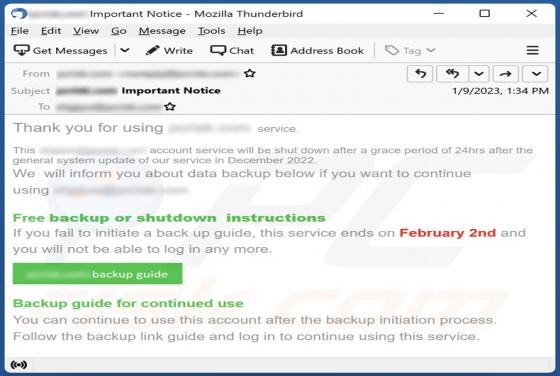Star the recipient in the To field
The height and width of the screenshot is (376, 560).
pyautogui.click(x=170, y=106)
